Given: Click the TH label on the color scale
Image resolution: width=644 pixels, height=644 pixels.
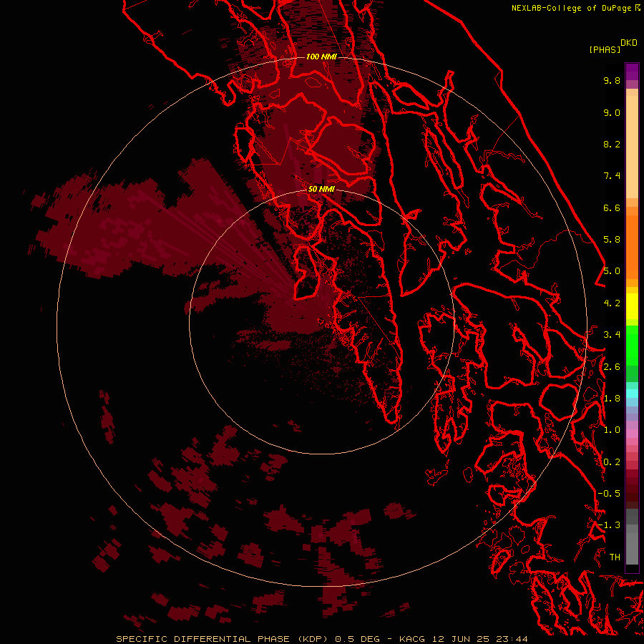Looking at the screenshot, I should pyautogui.click(x=615, y=557).
